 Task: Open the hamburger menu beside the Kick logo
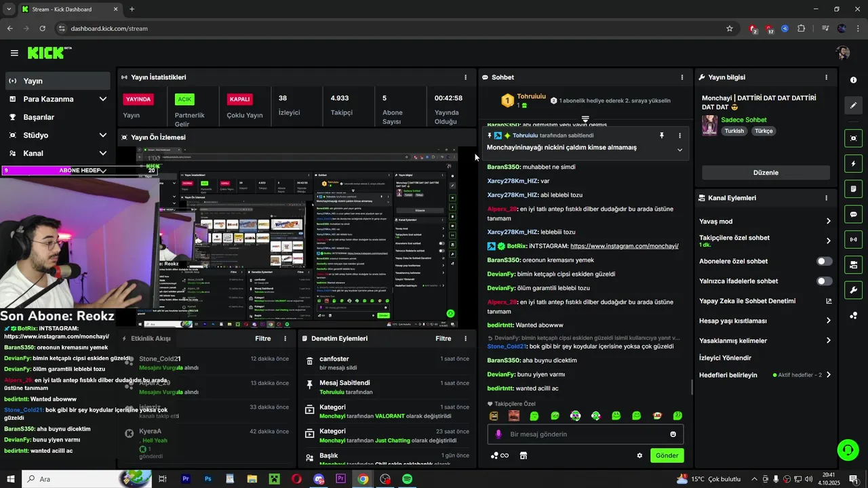coord(14,53)
